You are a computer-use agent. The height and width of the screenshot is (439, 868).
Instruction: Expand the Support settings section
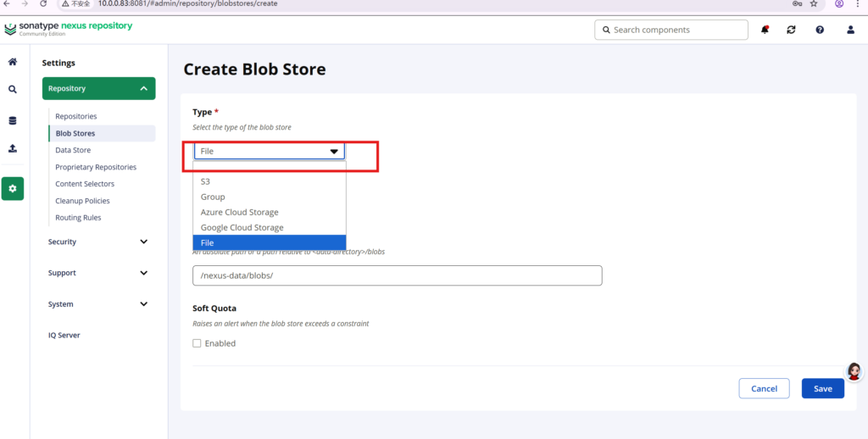coord(98,273)
